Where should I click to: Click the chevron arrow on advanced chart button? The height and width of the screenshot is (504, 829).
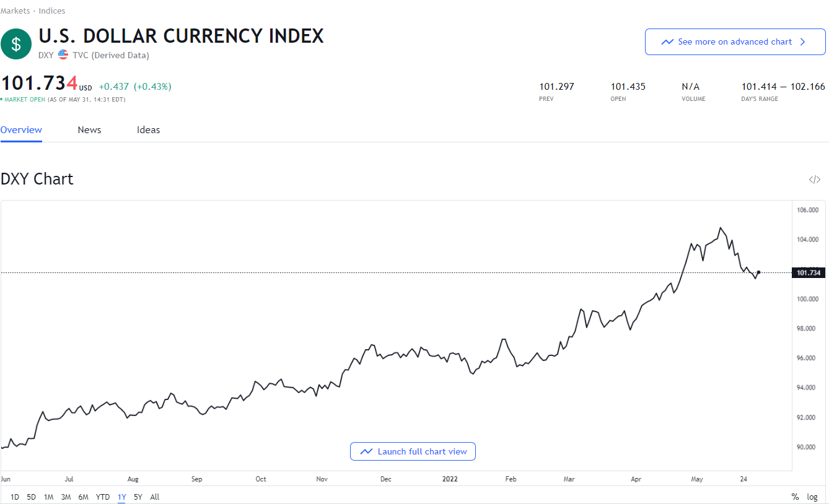click(x=803, y=42)
